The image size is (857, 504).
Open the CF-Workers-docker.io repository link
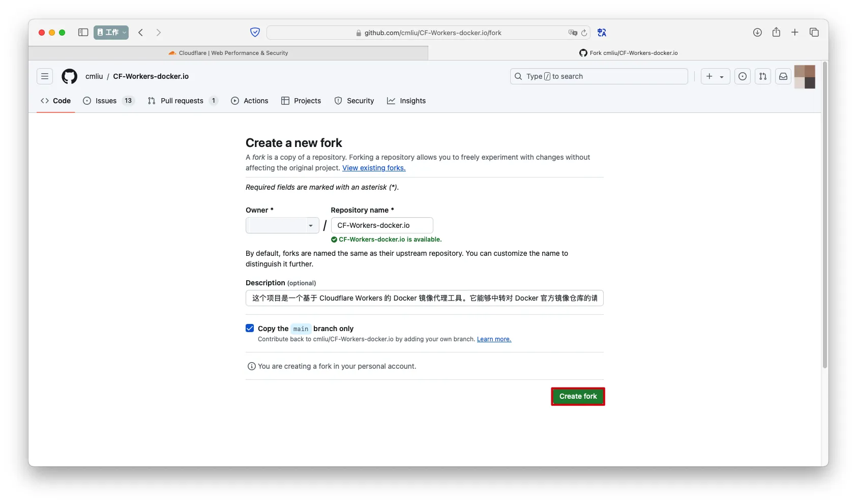pos(151,76)
